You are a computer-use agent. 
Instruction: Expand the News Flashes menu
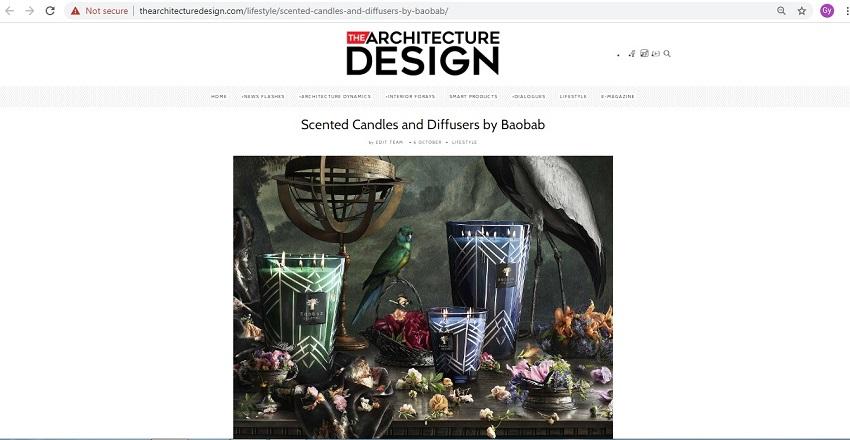[x=263, y=96]
